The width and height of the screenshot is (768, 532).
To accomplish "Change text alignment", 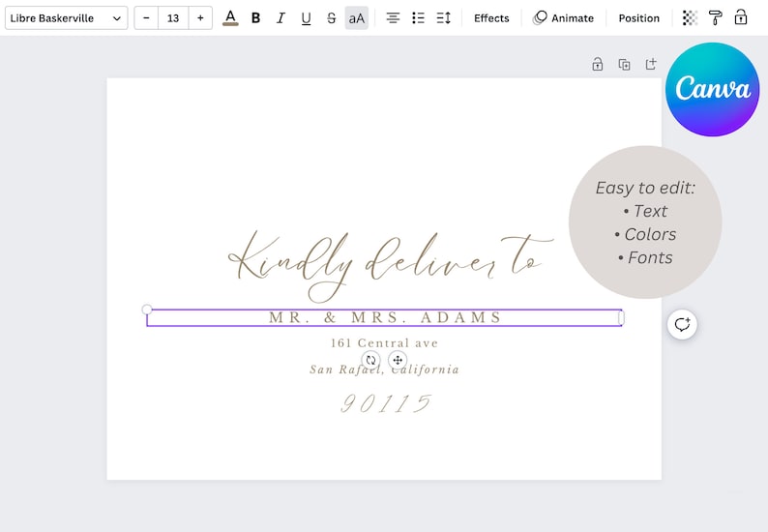I will click(x=393, y=18).
